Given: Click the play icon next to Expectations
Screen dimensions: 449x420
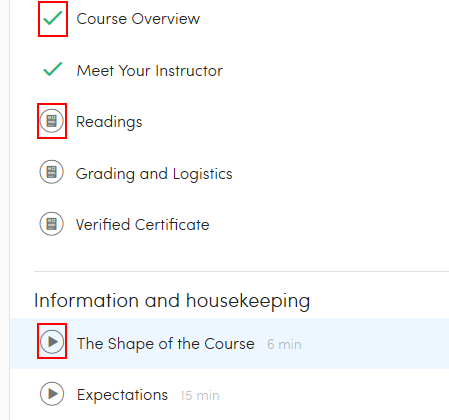Looking at the screenshot, I should 52,394.
